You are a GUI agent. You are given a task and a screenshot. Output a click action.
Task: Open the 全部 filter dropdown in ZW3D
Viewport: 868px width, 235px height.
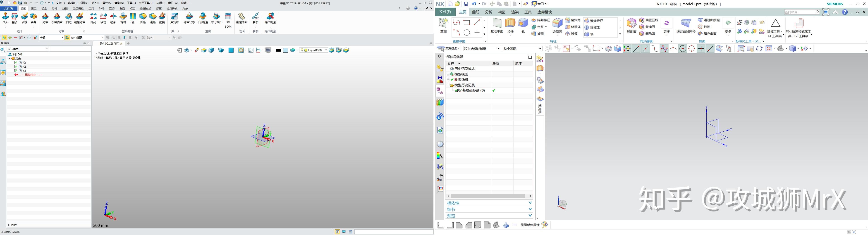pyautogui.click(x=52, y=38)
